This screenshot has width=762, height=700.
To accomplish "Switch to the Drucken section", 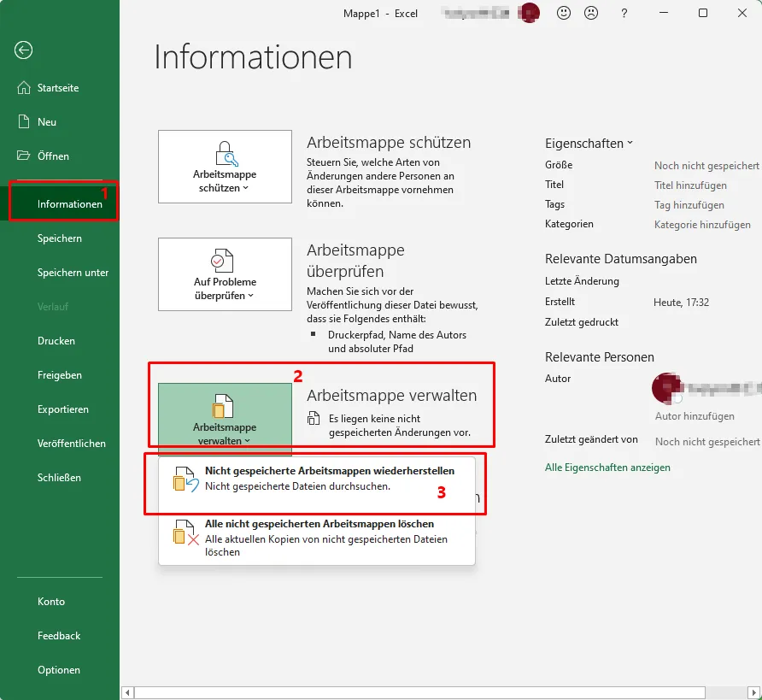I will [x=56, y=340].
